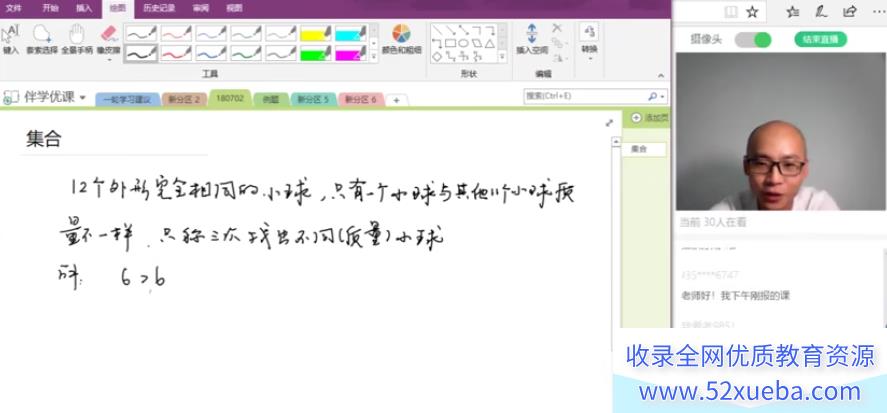Choose the 全景手柄 panning hand tool

tap(76, 39)
